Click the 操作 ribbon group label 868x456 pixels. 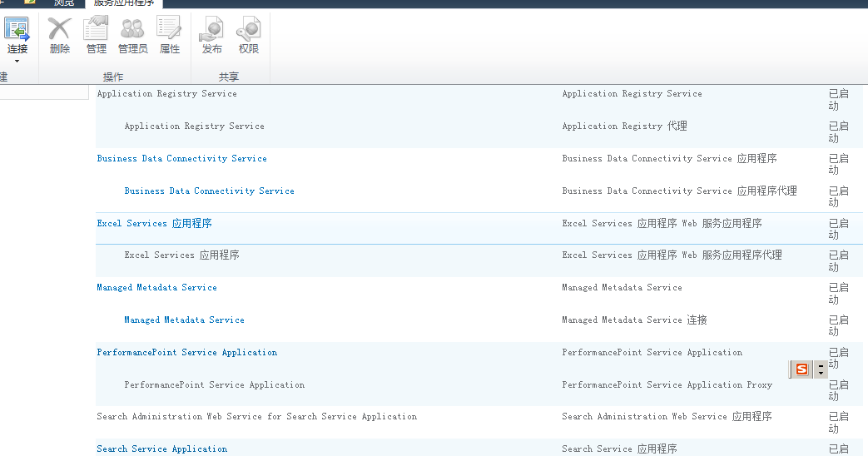113,77
